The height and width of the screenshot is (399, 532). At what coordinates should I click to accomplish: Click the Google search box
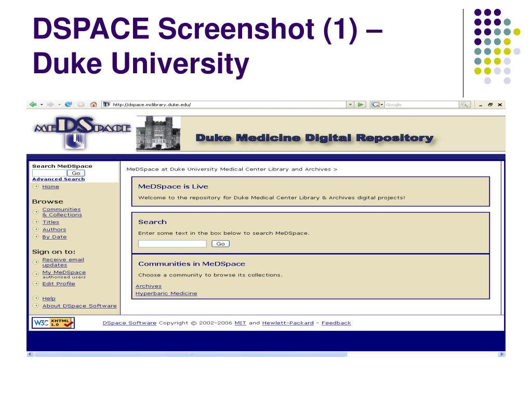coord(421,104)
